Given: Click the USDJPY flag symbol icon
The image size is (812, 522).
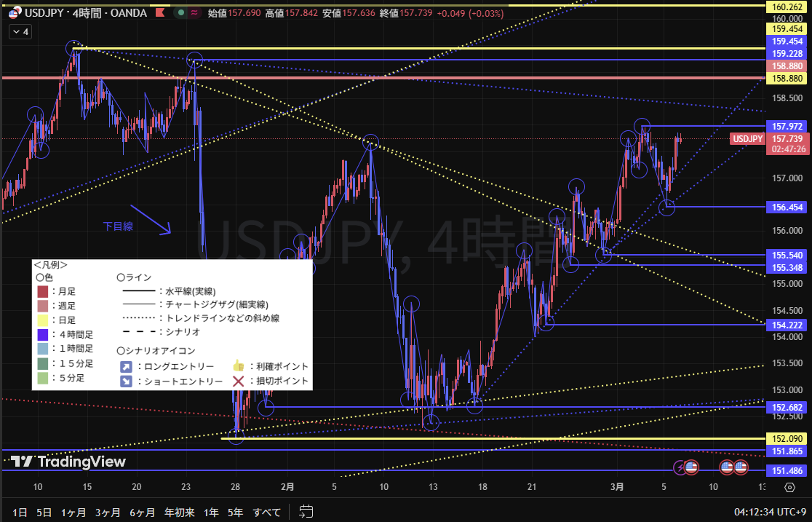Looking at the screenshot, I should tap(13, 13).
